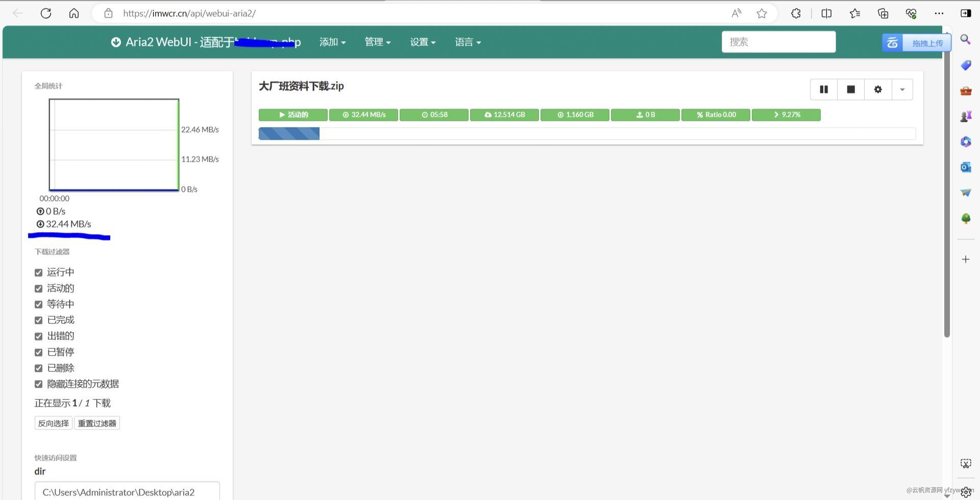Screen dimensions: 980x500
Task: Open browser Settings and more menu
Action: click(x=939, y=13)
